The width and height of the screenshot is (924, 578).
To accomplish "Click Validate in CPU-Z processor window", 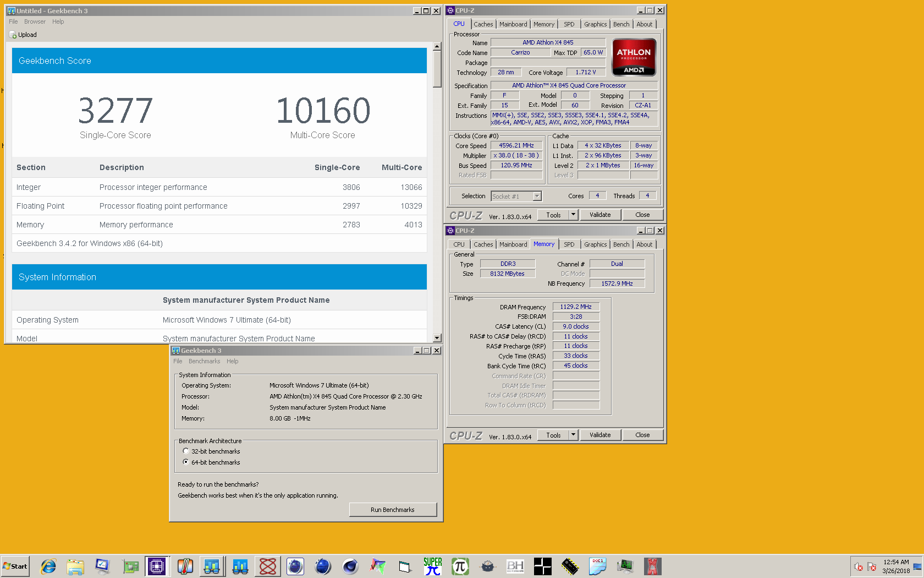I will pyautogui.click(x=600, y=215).
